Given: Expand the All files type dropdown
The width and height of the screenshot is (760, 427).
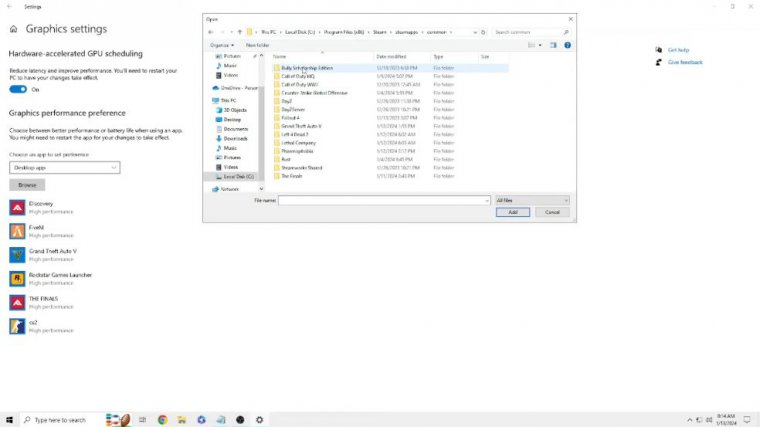Looking at the screenshot, I should 532,200.
